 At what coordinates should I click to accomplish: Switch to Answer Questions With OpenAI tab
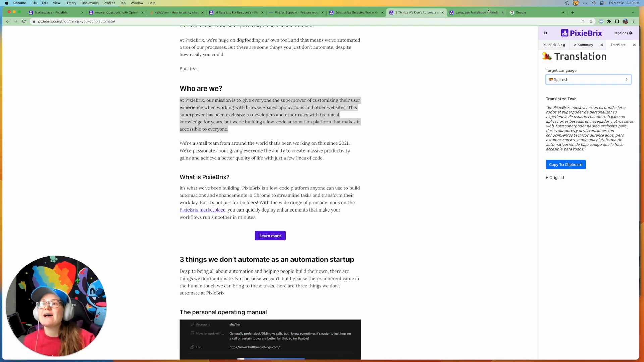click(x=116, y=12)
